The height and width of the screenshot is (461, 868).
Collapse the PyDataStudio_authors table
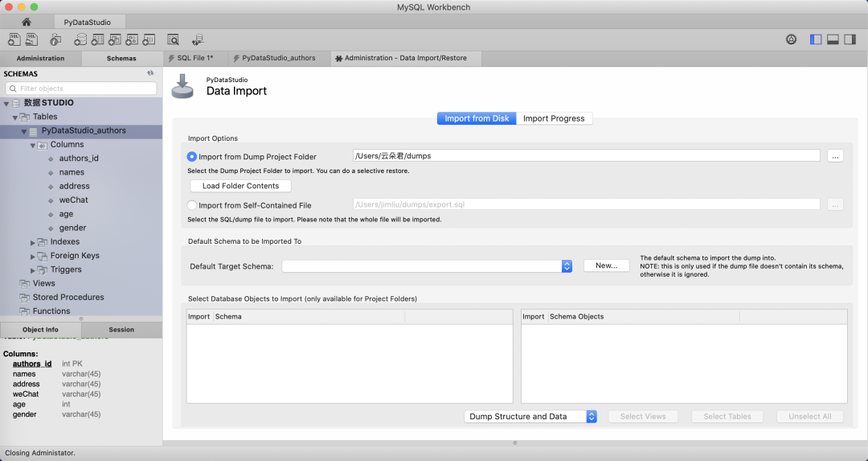click(24, 131)
